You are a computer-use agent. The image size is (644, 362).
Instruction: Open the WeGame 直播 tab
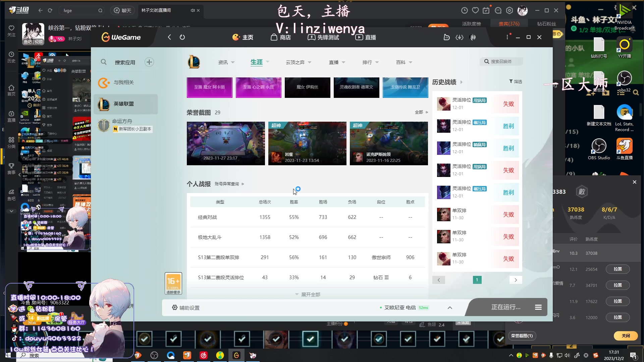click(366, 37)
